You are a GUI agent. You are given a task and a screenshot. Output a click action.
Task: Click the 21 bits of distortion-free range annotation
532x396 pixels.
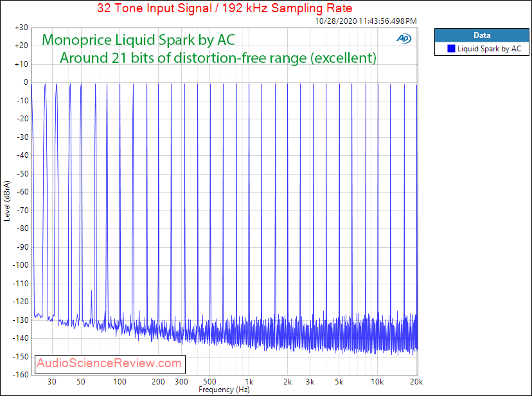tap(218, 58)
